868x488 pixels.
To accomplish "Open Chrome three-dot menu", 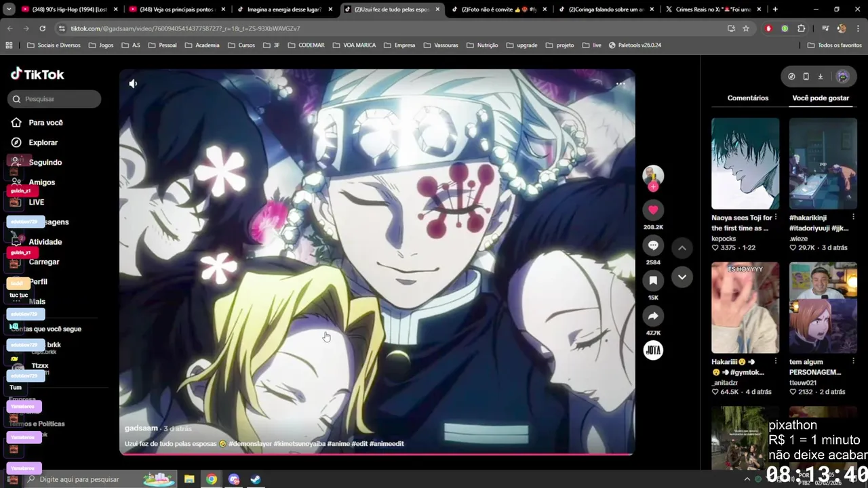I will point(857,28).
